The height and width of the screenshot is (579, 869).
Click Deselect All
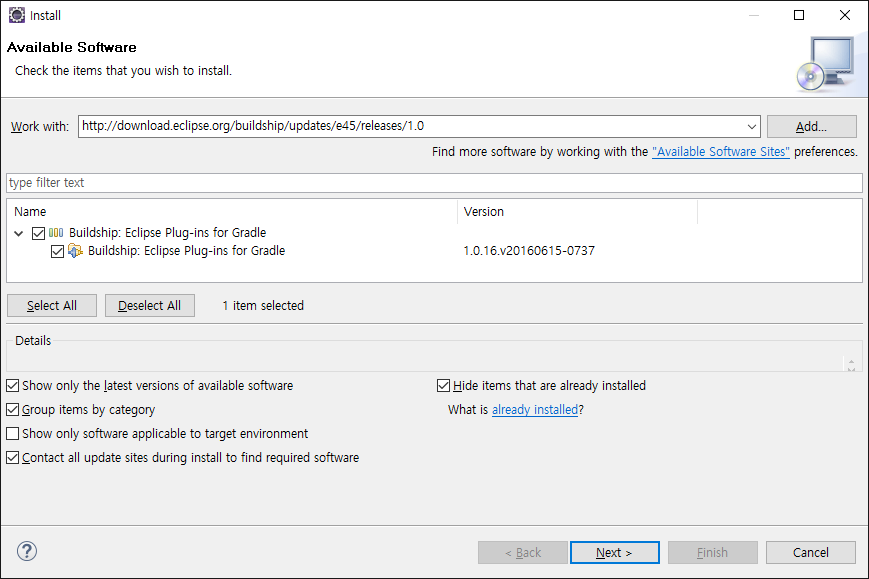pos(149,305)
